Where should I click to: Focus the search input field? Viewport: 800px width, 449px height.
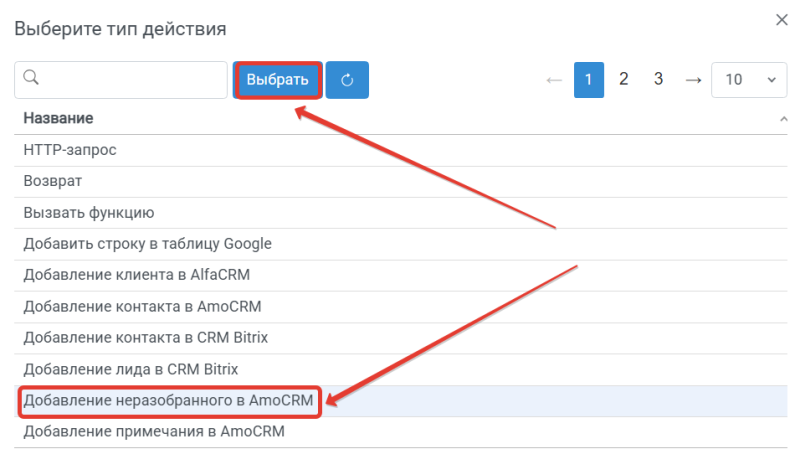[x=121, y=80]
